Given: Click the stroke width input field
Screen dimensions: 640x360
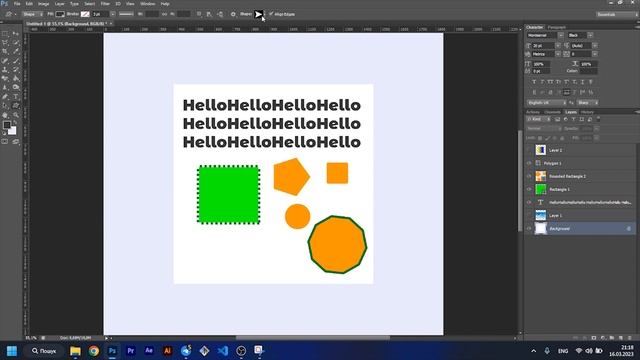Looking at the screenshot, I should (100, 14).
